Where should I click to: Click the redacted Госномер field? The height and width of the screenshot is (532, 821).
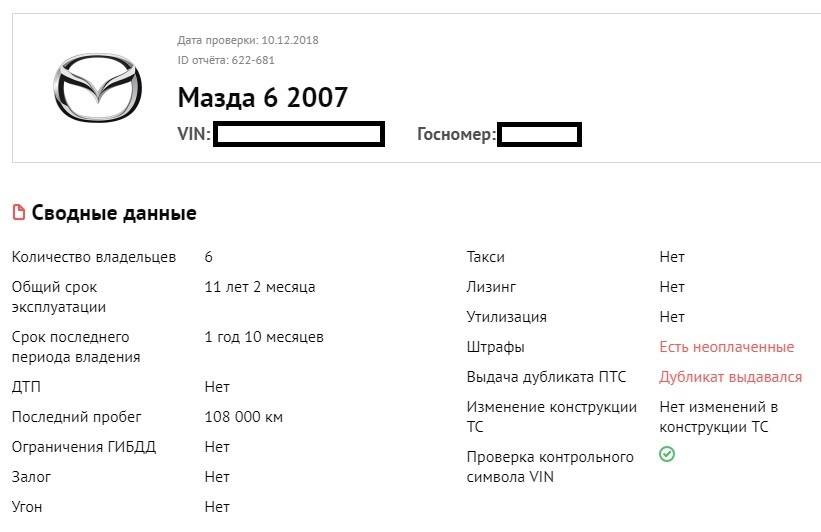539,134
